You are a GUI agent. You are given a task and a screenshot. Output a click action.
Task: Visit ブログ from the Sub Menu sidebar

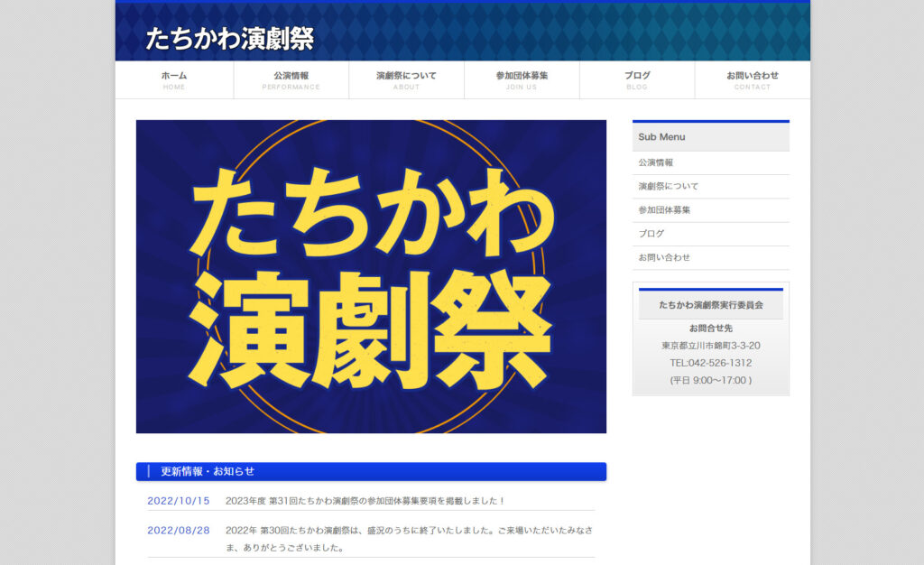tap(651, 234)
